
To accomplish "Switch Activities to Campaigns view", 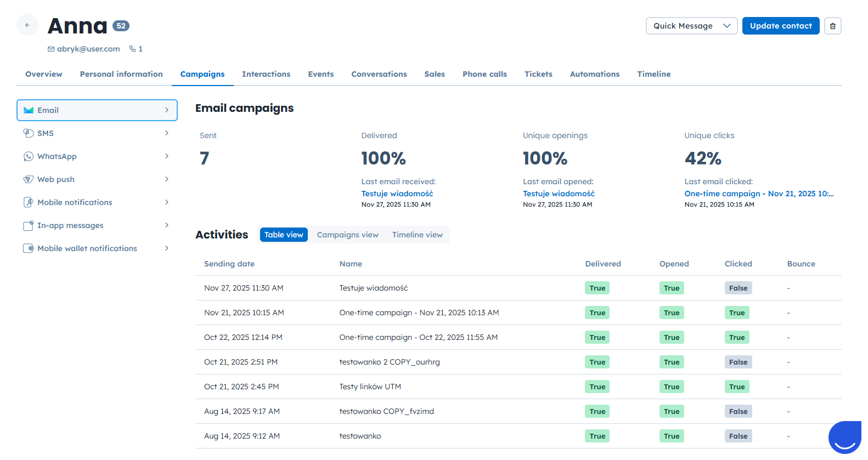I will [347, 235].
